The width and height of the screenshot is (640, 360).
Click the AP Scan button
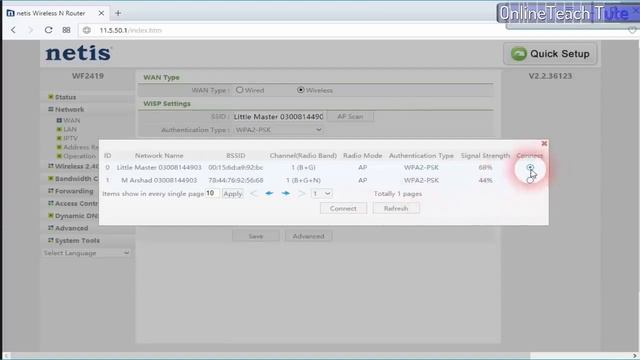pos(350,117)
